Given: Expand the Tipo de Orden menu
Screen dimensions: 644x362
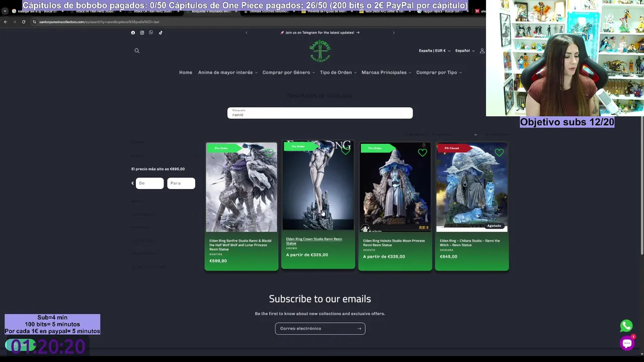Looking at the screenshot, I should [x=338, y=72].
